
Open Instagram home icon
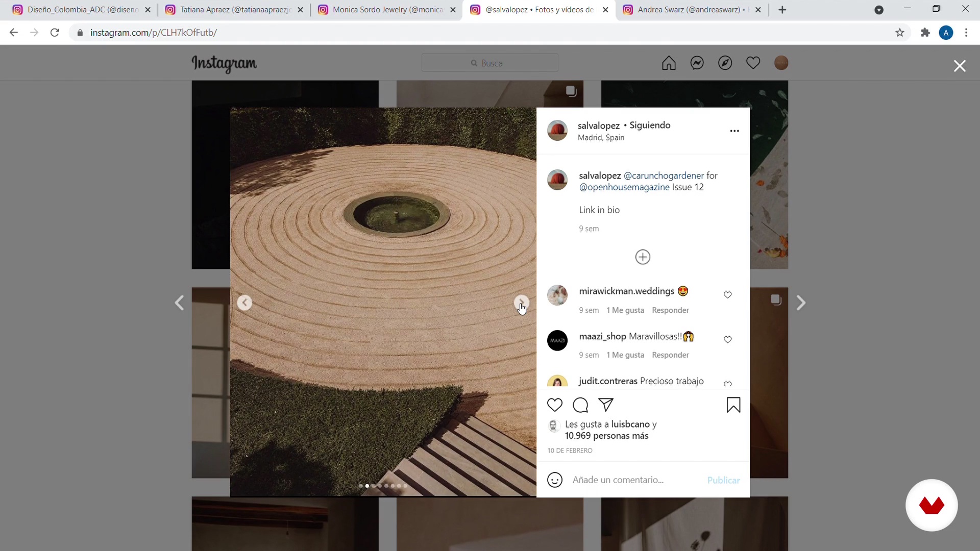(669, 63)
